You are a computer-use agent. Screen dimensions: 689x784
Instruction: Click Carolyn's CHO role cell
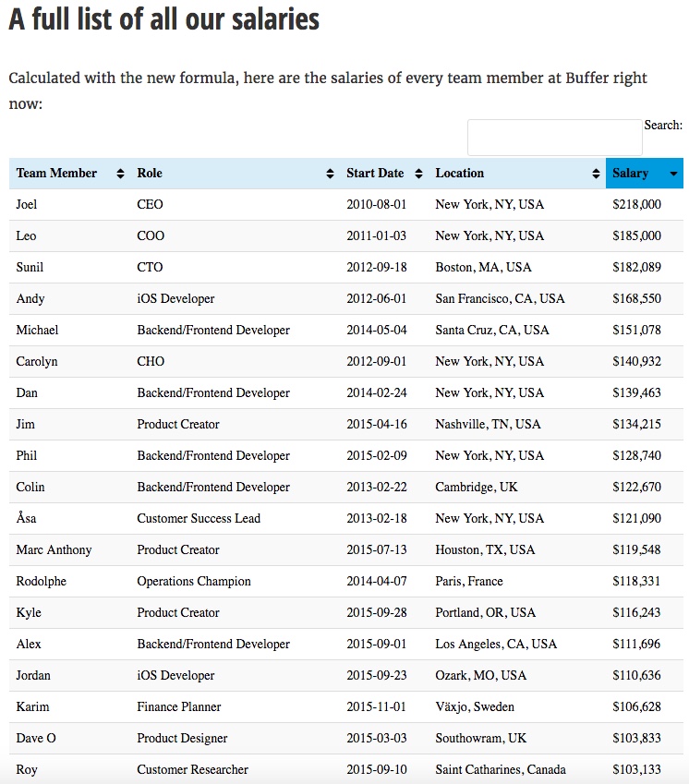(x=150, y=362)
